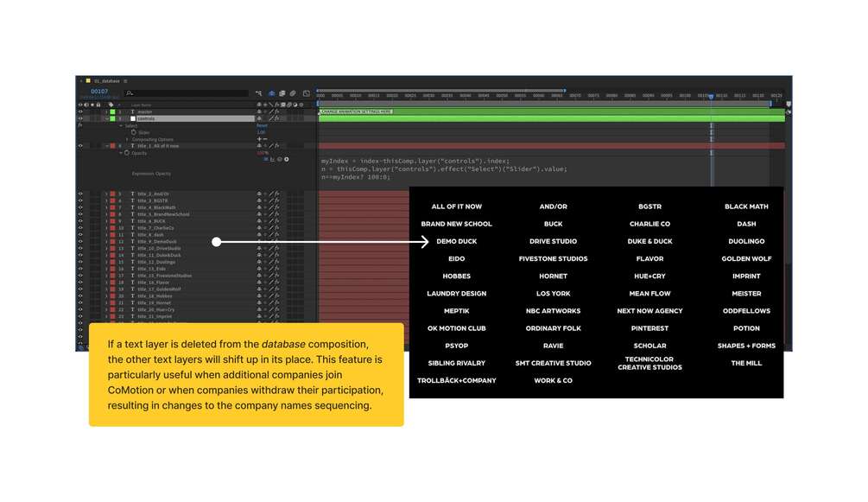Collapse the title_1 All of it now layer
The image size is (868, 502).
[107, 146]
